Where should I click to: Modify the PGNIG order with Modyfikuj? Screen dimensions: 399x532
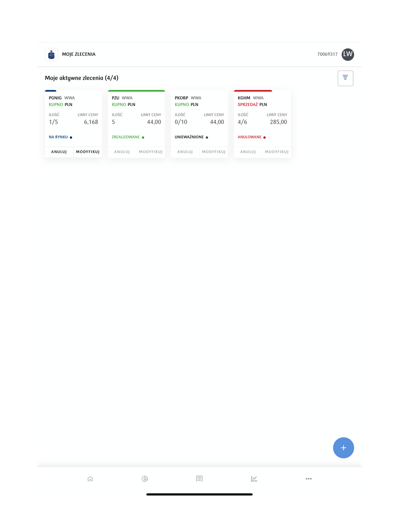coord(88,152)
